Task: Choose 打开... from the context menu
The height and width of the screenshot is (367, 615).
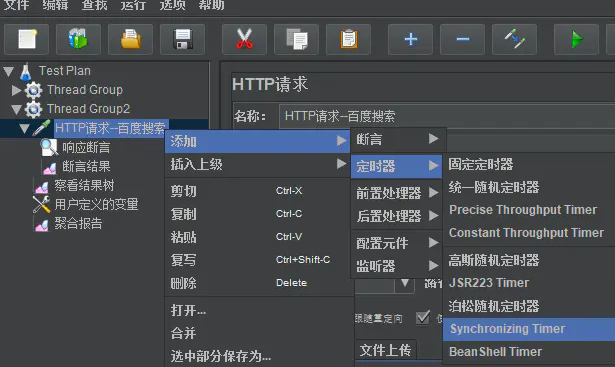Action: [258, 311]
